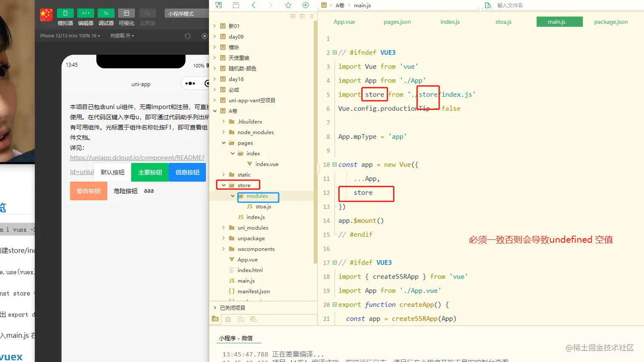Click the flag avatar in WeChat DevTools
This screenshot has width=644, height=362.
(46, 14)
